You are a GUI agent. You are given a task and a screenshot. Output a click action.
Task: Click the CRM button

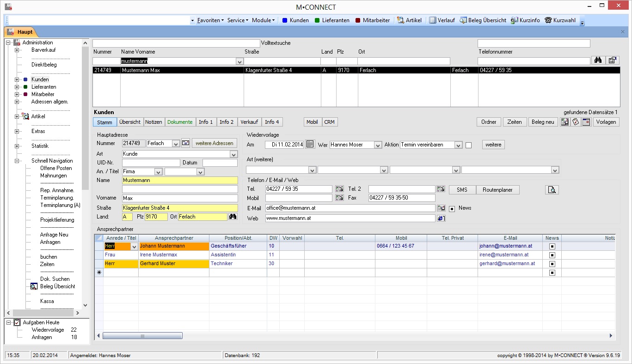coord(329,122)
